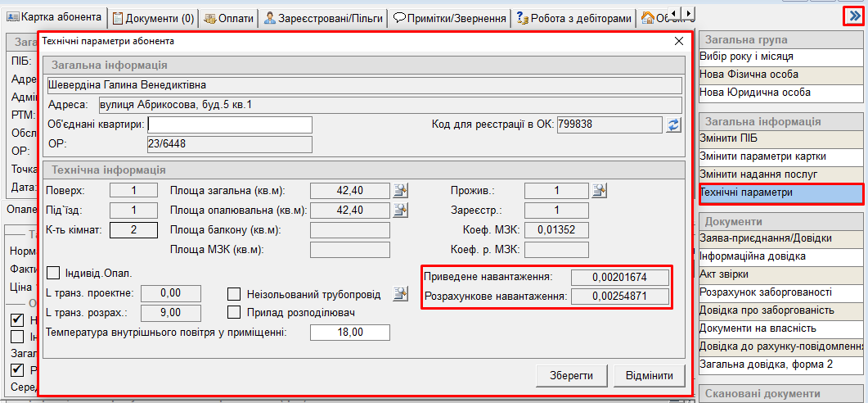Tick the Неізольований трубопровод checkbox
Screen dimensions: 868x403
click(x=233, y=294)
